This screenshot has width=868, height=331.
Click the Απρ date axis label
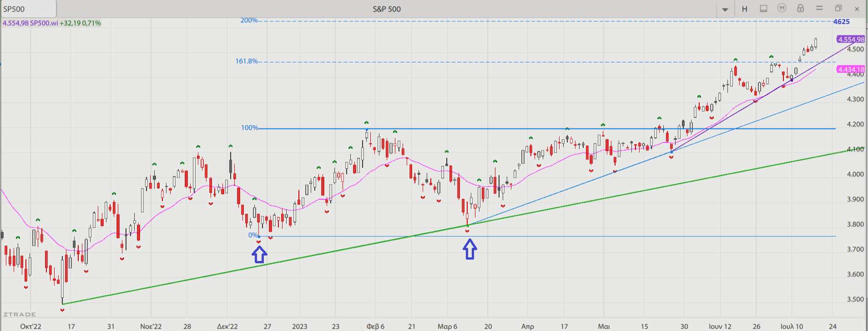click(528, 326)
